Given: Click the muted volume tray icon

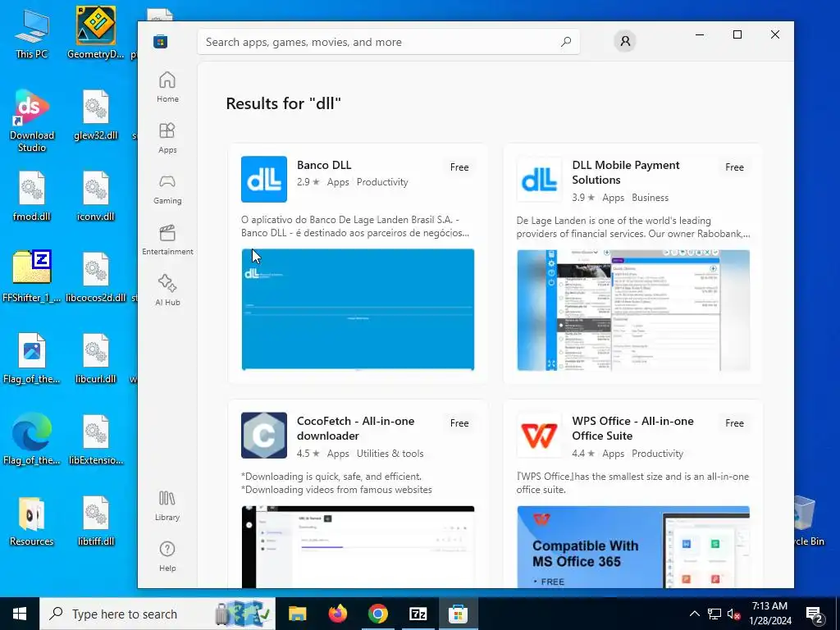Looking at the screenshot, I should tap(733, 614).
